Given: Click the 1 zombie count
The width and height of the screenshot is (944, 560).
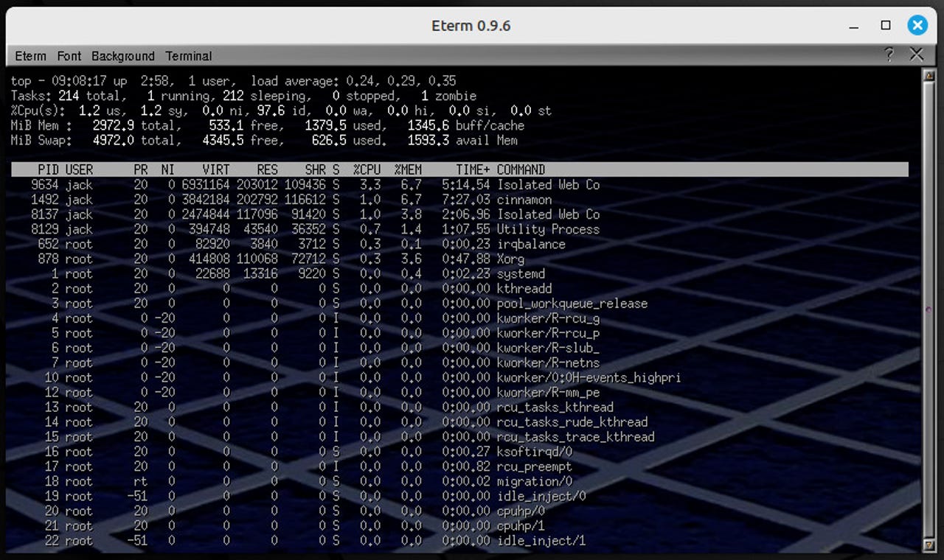Looking at the screenshot, I should 448,96.
